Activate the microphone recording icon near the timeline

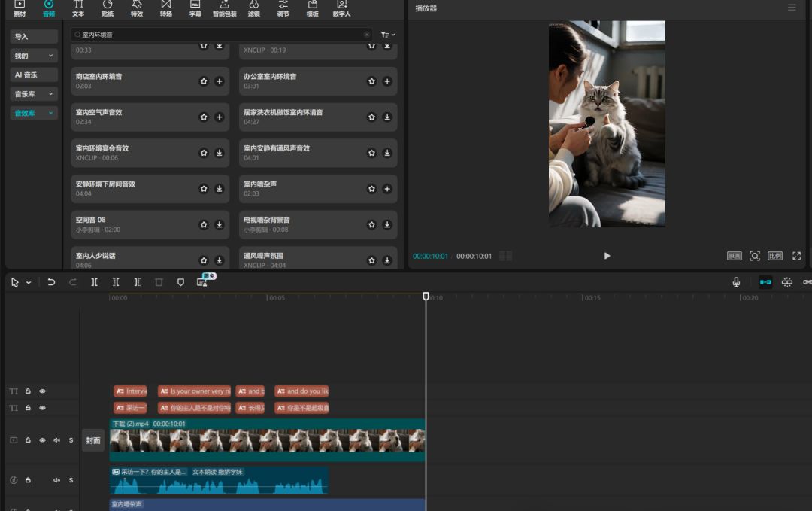(737, 281)
